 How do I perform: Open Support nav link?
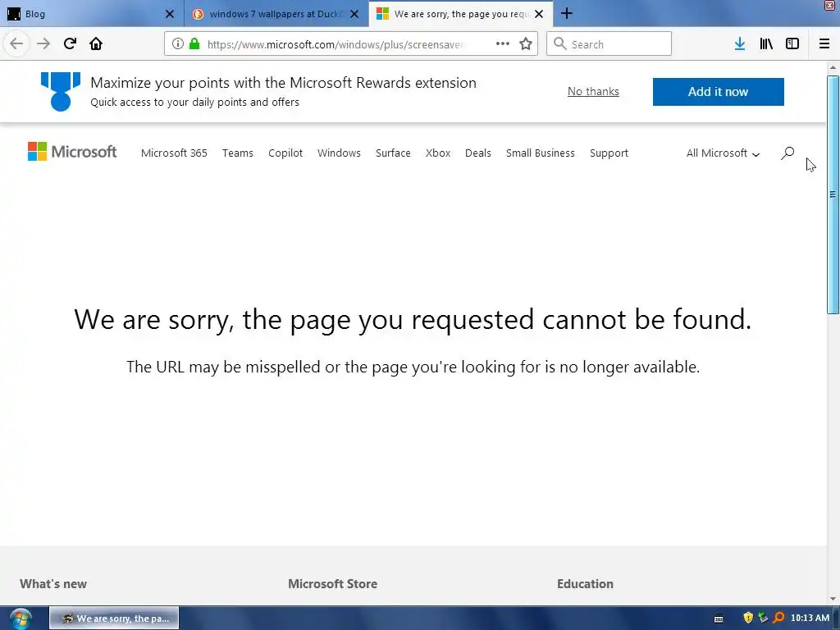(609, 153)
